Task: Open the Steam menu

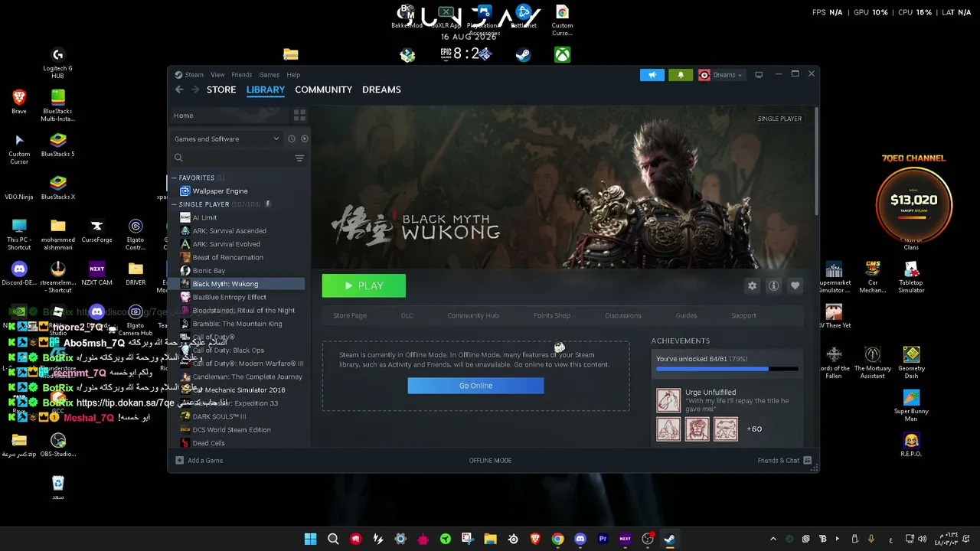Action: click(x=194, y=75)
